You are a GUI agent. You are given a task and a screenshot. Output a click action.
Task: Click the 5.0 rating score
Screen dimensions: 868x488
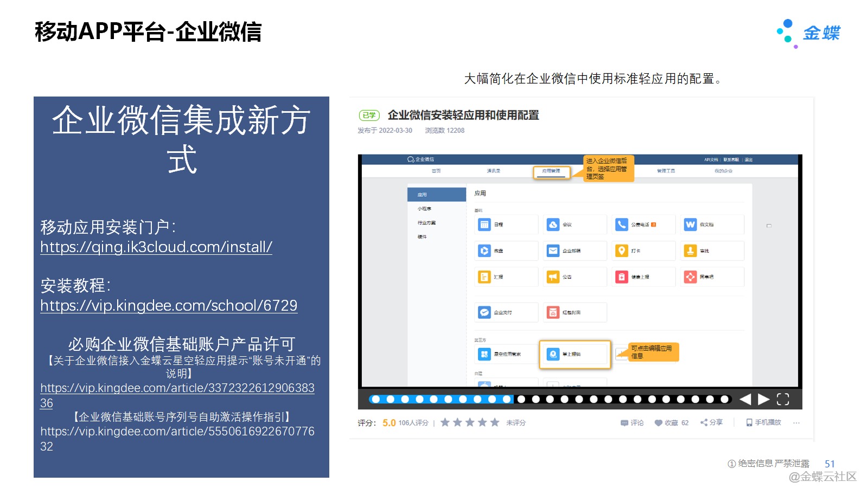tap(389, 423)
